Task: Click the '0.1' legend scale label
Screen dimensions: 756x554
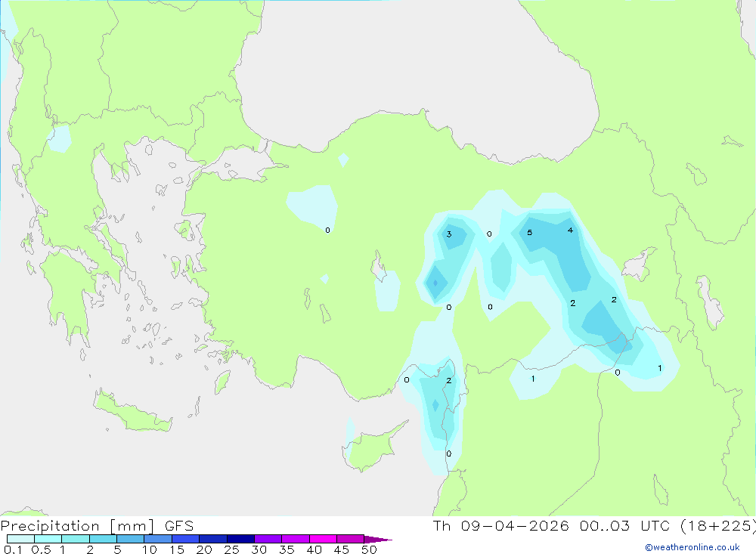Action: pyautogui.click(x=13, y=549)
